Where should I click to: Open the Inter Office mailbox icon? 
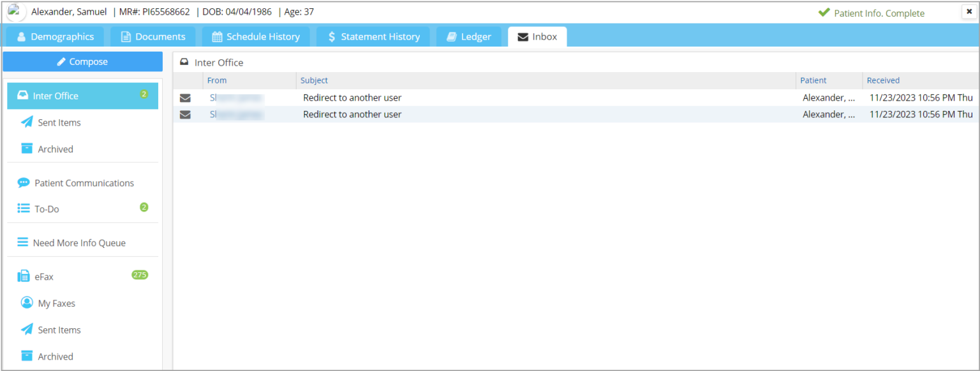click(x=23, y=95)
